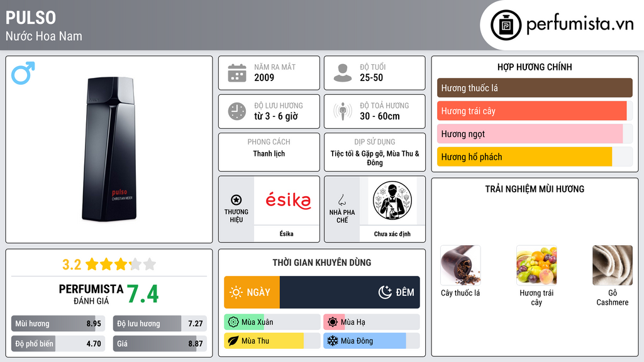Click the Ésika brand name caption
Screen dimensions: 644x362
pyautogui.click(x=286, y=234)
